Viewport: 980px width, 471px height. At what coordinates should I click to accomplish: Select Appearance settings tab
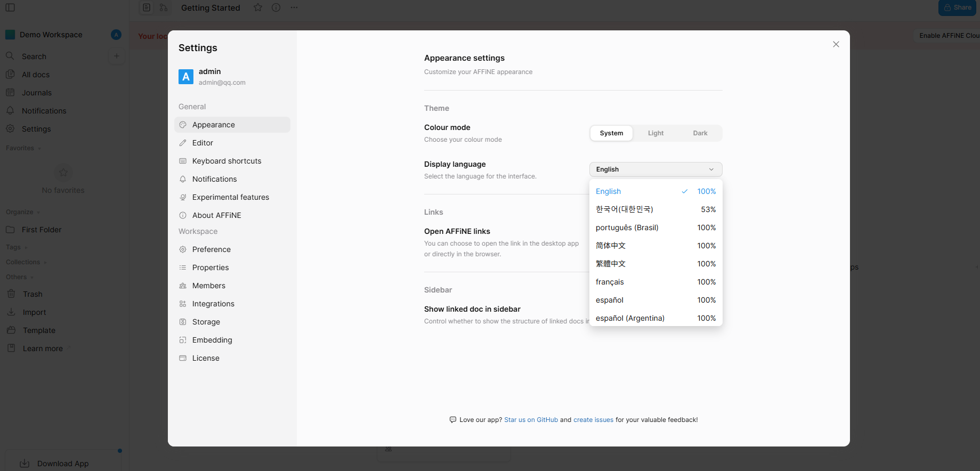232,125
